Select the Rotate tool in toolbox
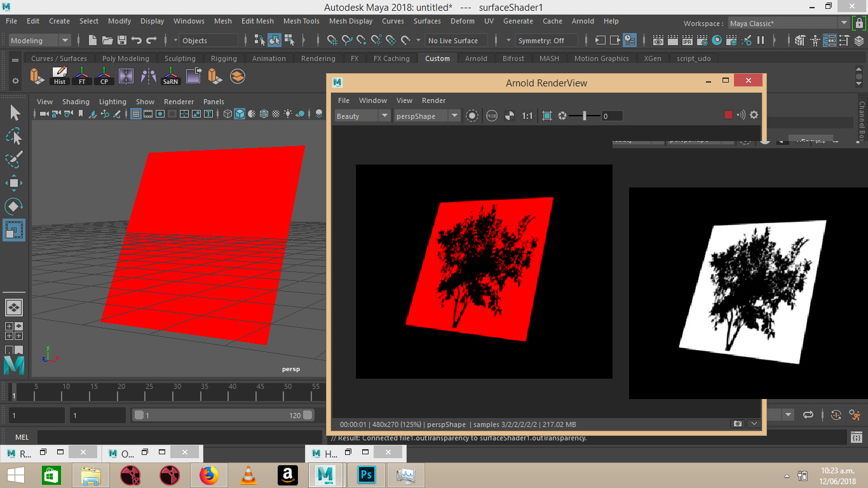Screen dimensions: 868x488 tap(14, 206)
